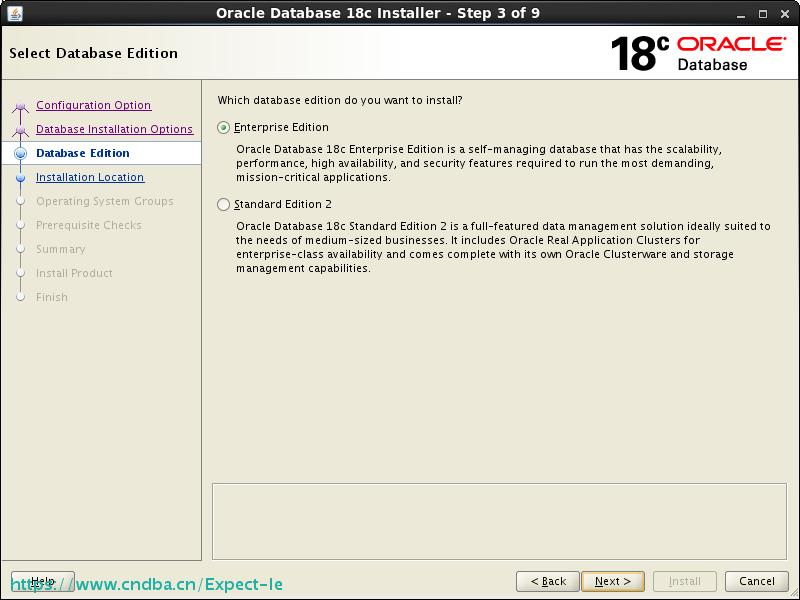Click the greyed Prerequisite Checks step
Screen dimensions: 800x600
(89, 225)
